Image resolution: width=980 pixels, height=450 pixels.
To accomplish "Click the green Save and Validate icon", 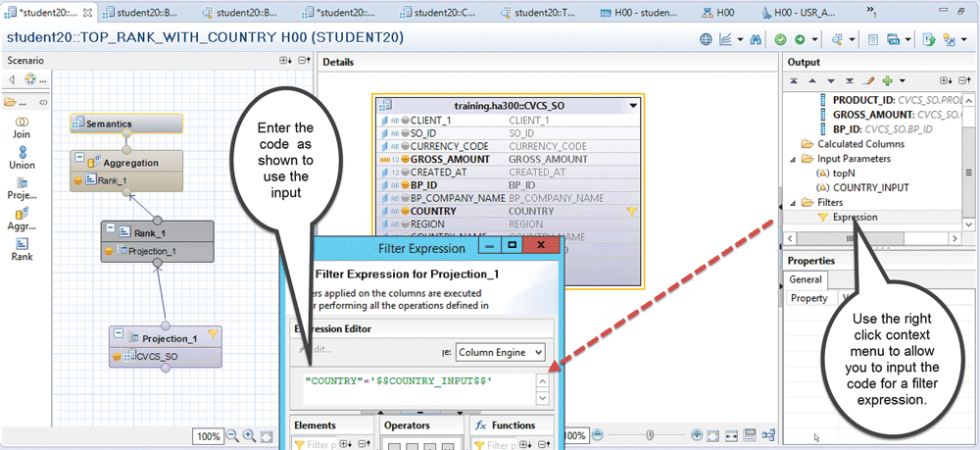I will click(x=780, y=39).
